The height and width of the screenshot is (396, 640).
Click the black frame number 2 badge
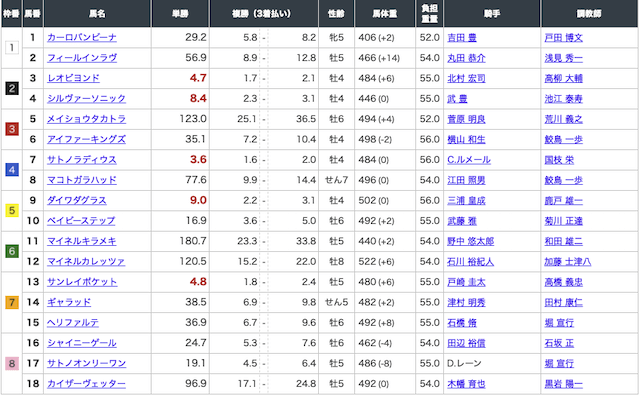12,88
